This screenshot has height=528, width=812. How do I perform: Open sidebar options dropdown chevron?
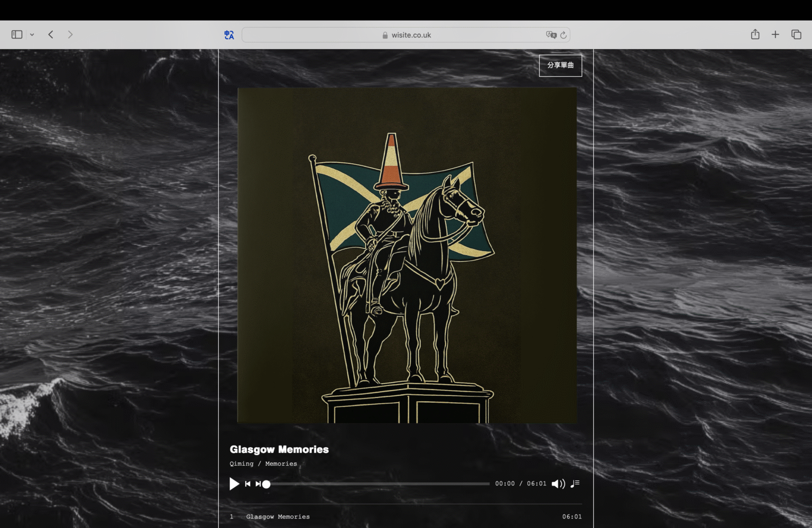click(x=32, y=35)
